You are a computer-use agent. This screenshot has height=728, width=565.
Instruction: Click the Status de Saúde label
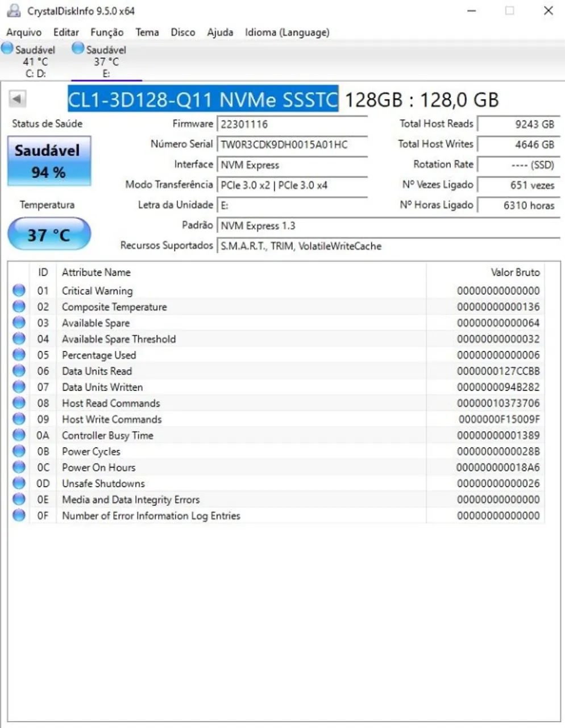pos(47,123)
